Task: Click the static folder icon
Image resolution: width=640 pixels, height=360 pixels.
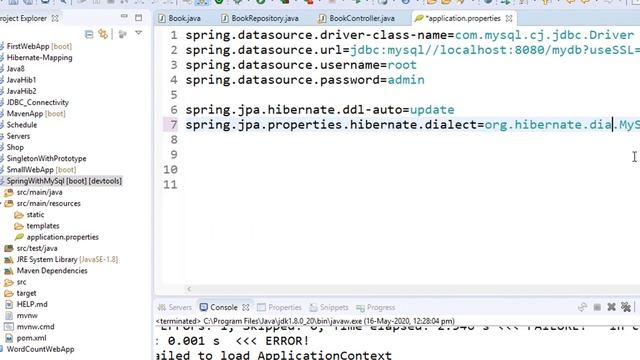Action: (19, 215)
